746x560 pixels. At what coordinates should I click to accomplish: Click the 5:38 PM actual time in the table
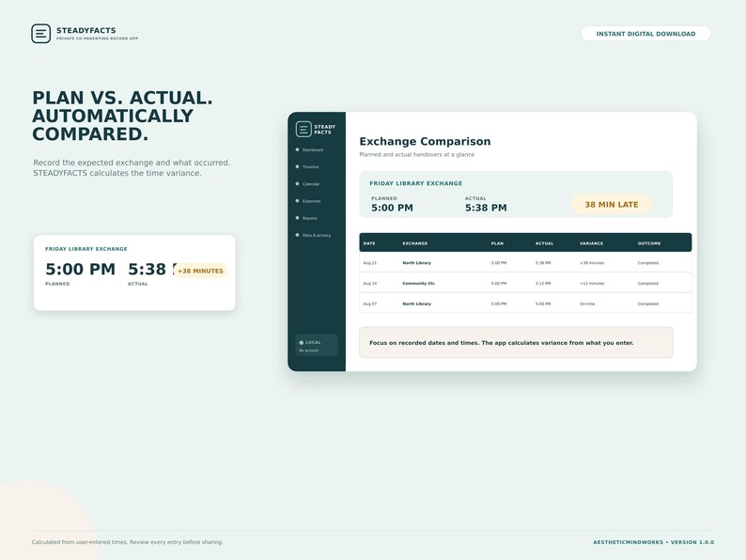[x=543, y=263]
